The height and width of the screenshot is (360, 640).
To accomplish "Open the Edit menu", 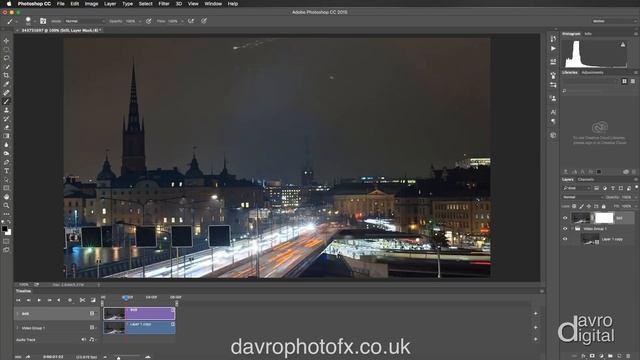I will click(75, 4).
